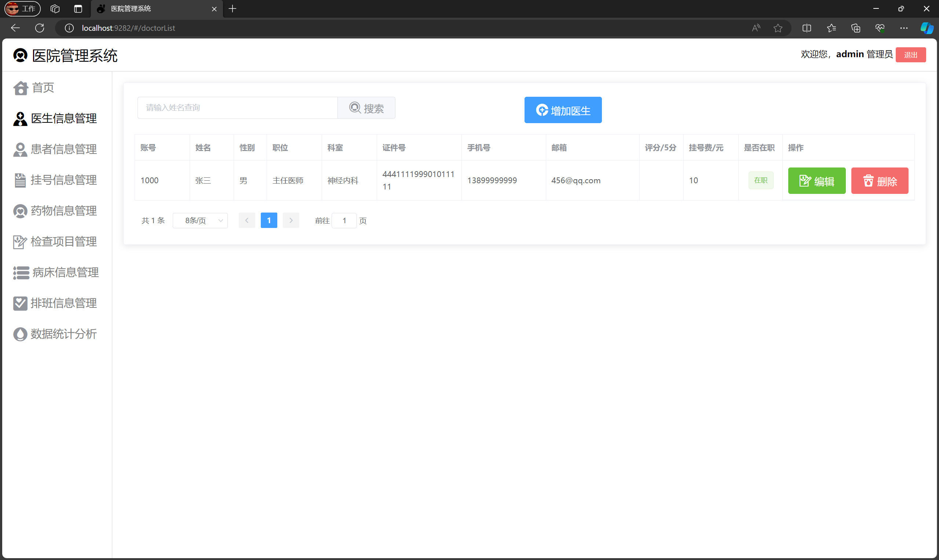
Task: Click the 患者信息管理 patient icon
Action: (x=20, y=150)
